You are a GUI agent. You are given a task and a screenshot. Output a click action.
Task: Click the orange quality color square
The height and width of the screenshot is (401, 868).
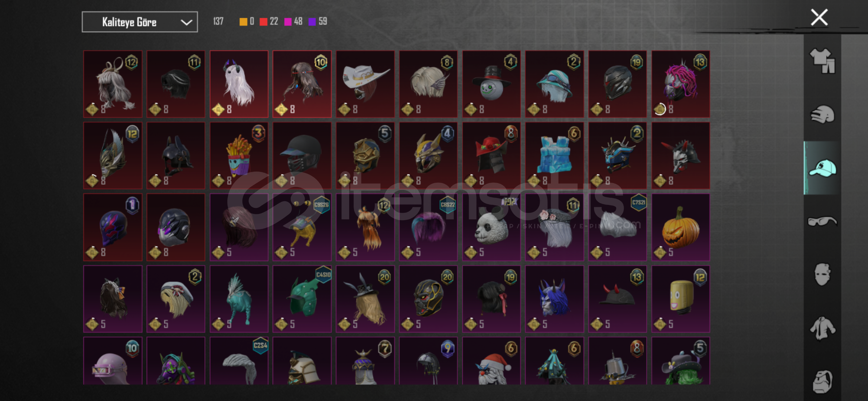243,22
